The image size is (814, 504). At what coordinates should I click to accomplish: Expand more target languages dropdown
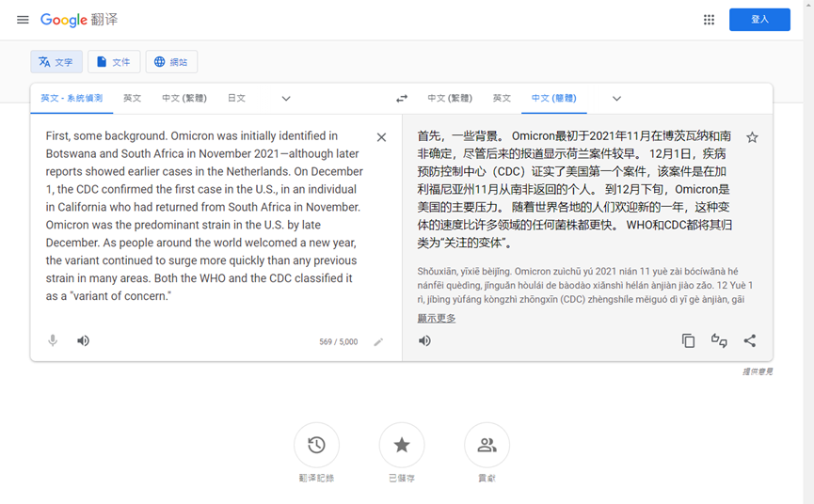[616, 99]
